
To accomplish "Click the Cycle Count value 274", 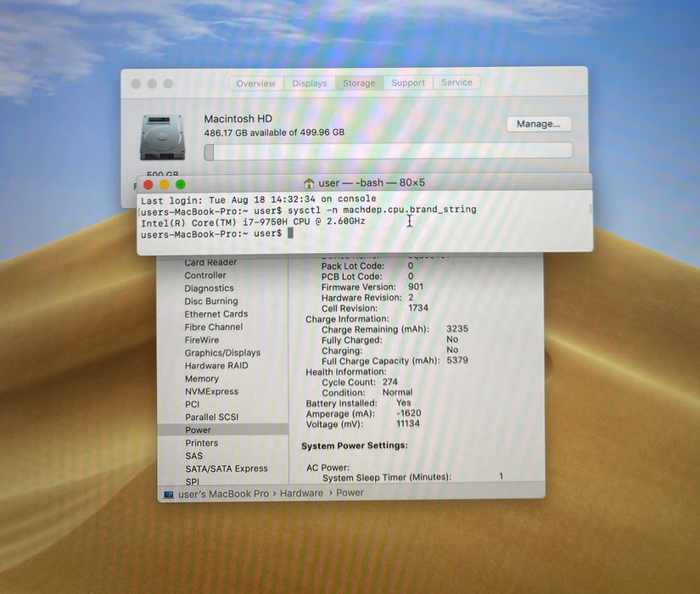I will pos(389,382).
